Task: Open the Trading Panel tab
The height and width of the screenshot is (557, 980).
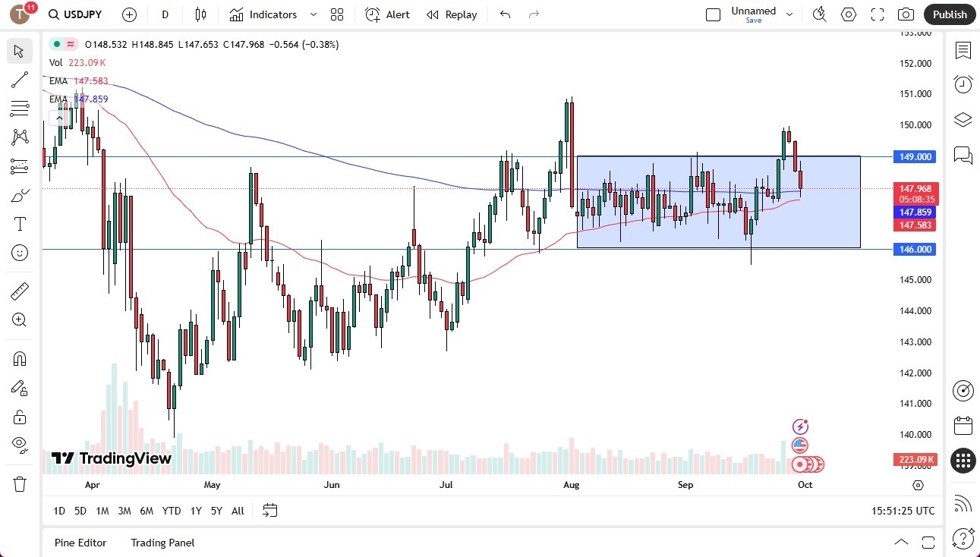Action: (x=162, y=543)
